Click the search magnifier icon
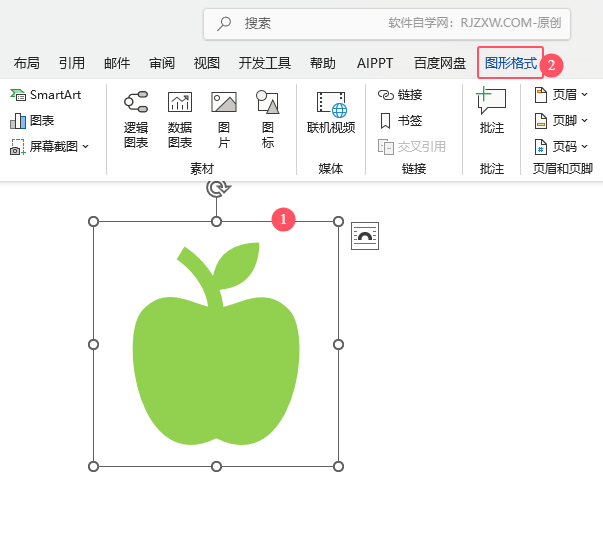603x549 pixels. pyautogui.click(x=224, y=23)
